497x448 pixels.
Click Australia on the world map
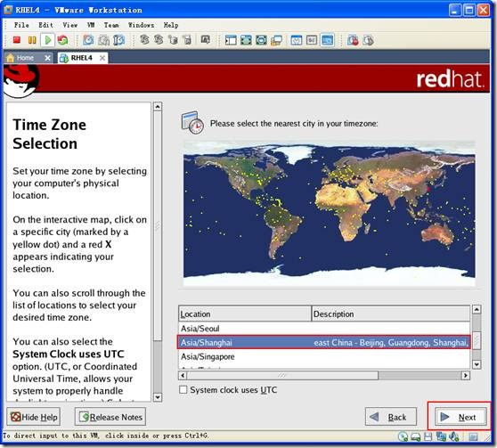437,234
